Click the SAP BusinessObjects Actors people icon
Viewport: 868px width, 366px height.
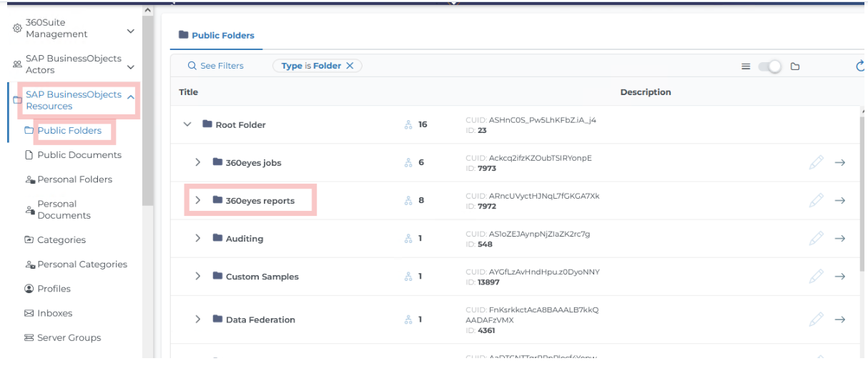(18, 64)
